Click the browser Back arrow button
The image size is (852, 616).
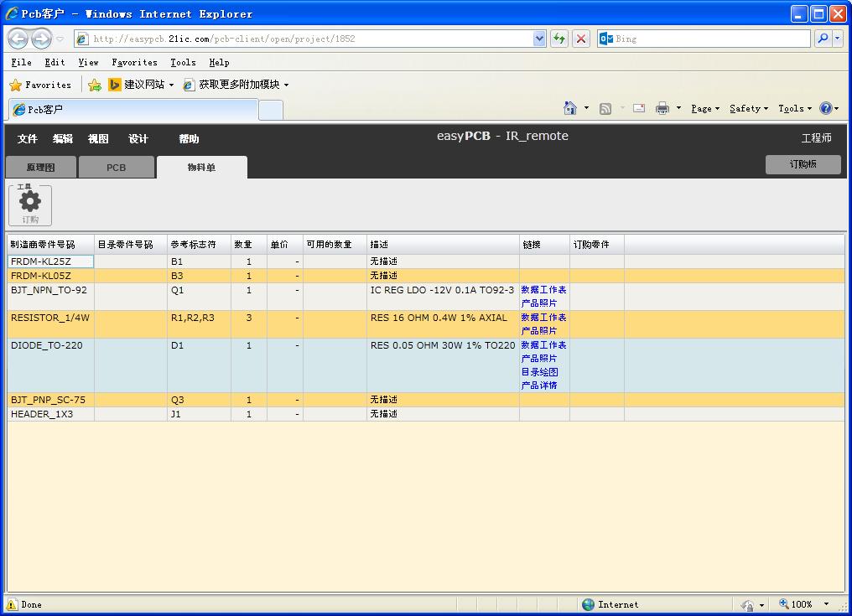pos(18,39)
